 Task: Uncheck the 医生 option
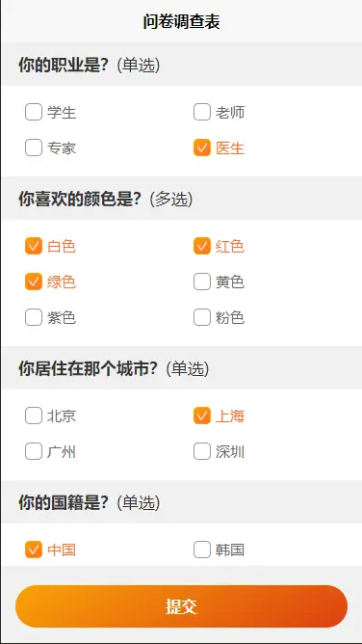(202, 148)
